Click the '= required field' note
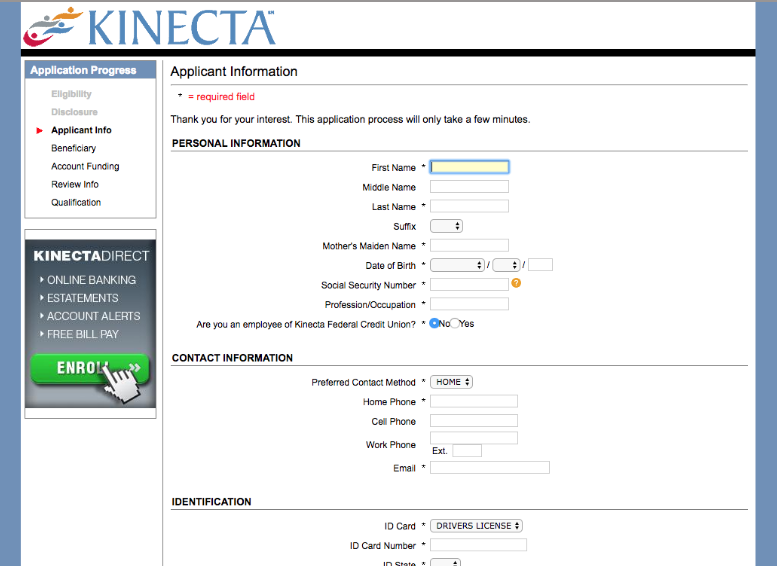 coord(221,97)
